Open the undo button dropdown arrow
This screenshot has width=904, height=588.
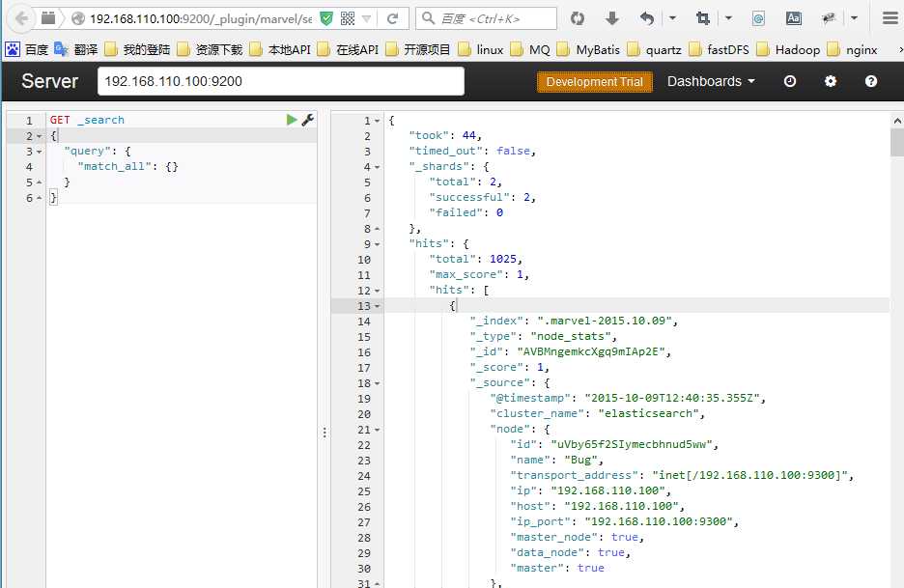click(x=672, y=18)
